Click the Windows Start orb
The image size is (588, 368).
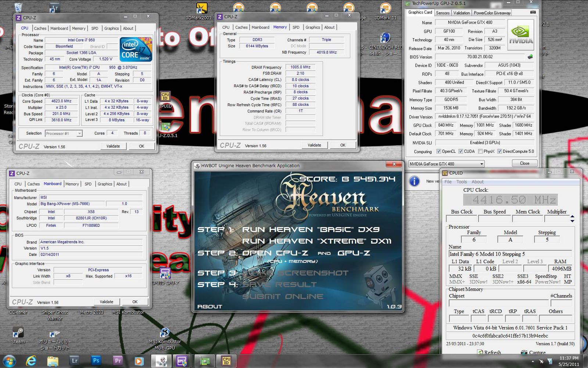(x=9, y=361)
